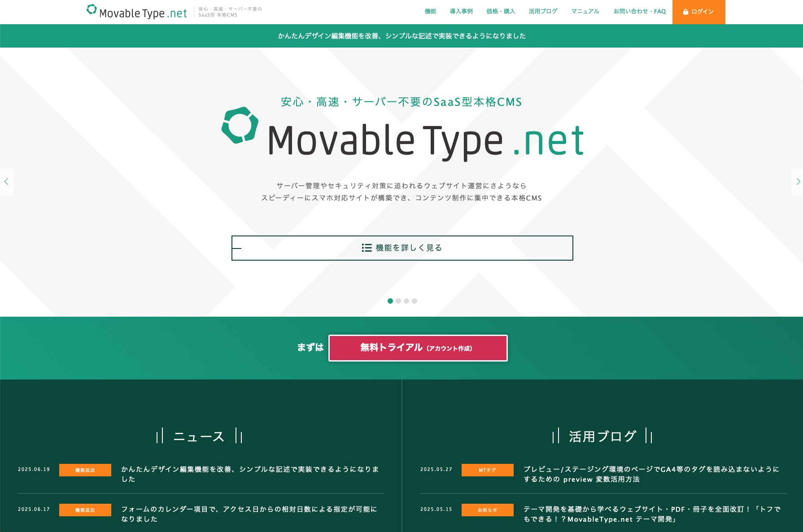Click the MTタグ category tag
The height and width of the screenshot is (532, 803).
(488, 470)
